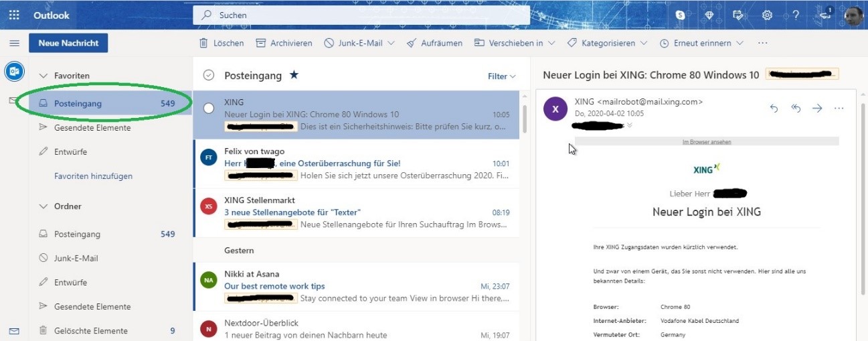Click the Archivieren toolbar button

284,43
